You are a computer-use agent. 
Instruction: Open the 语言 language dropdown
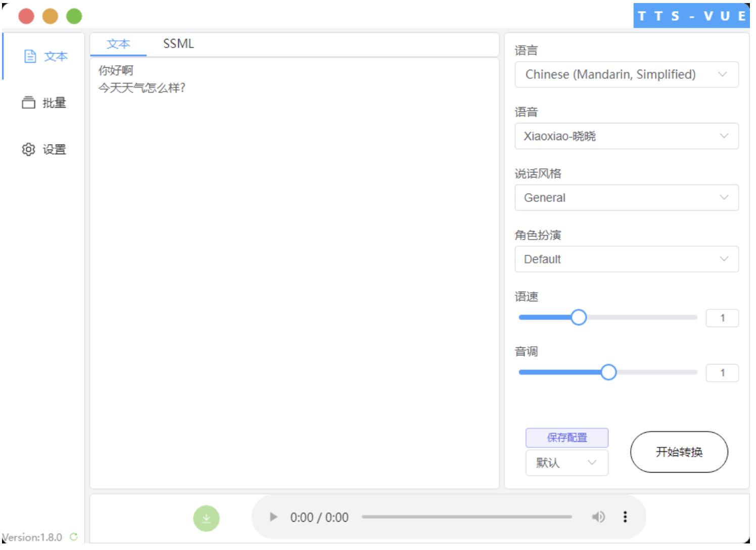[626, 74]
